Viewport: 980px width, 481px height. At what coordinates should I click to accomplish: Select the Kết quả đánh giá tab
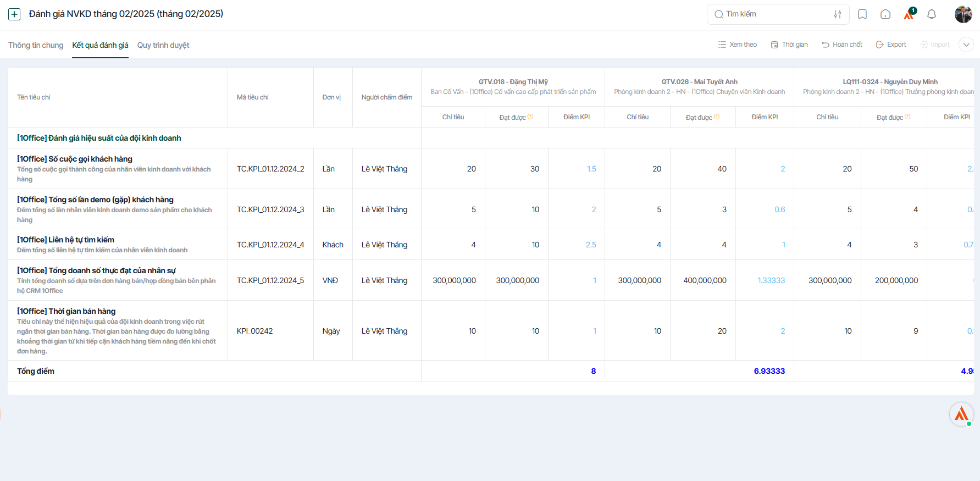pos(100,45)
